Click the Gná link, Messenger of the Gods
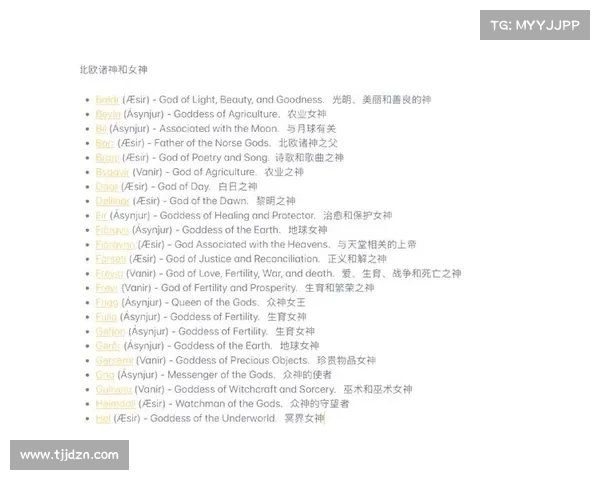The image size is (600, 480). [105, 375]
